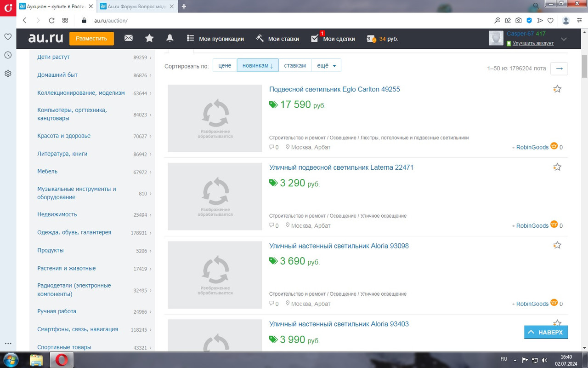This screenshot has height=368, width=588.
Task: Open the Opera Flow send icon
Action: [x=540, y=20]
